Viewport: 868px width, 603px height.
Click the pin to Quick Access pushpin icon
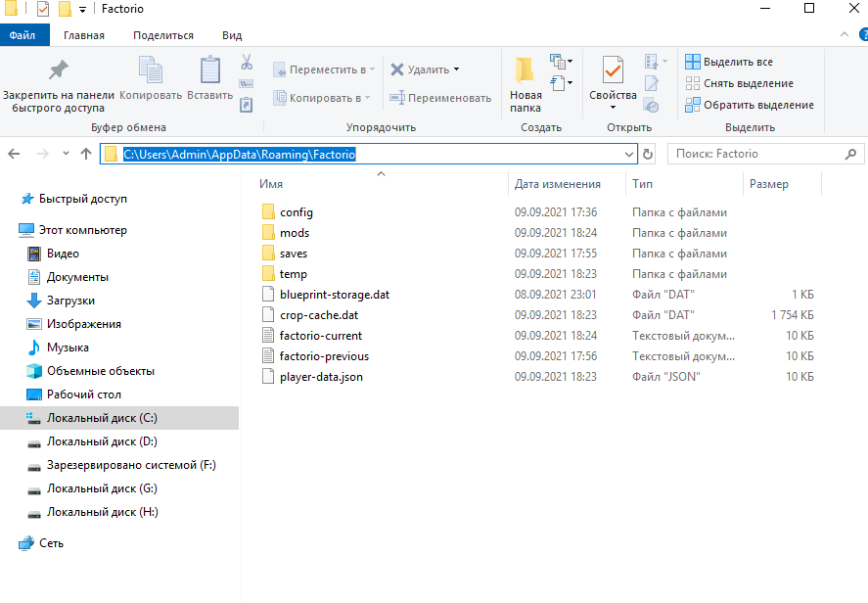(58, 70)
